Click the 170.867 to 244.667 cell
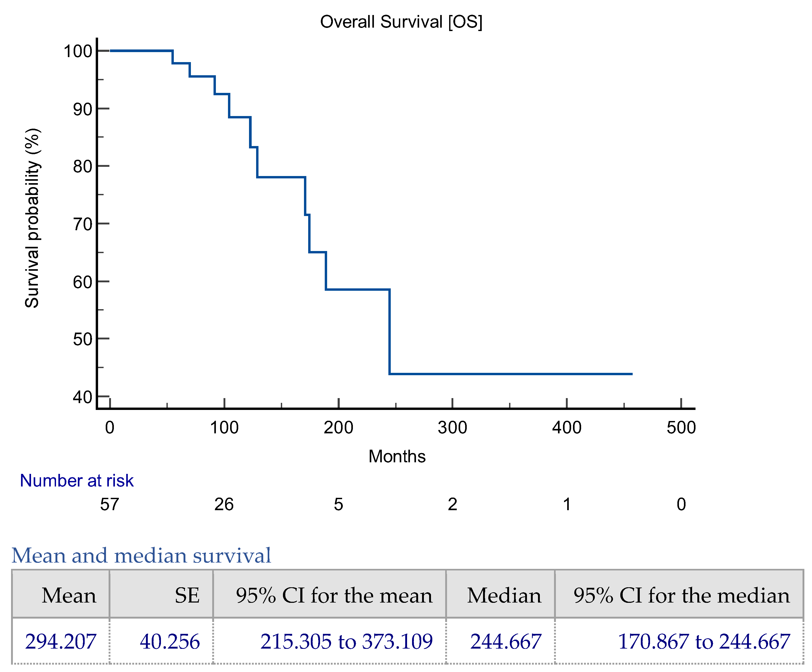Image resolution: width=812 pixels, height=672 pixels. [x=704, y=642]
